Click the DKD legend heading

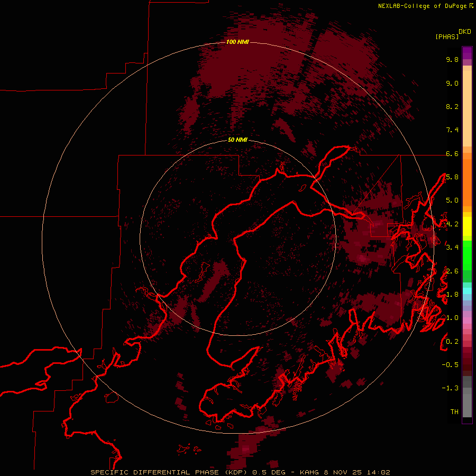pos(465,32)
